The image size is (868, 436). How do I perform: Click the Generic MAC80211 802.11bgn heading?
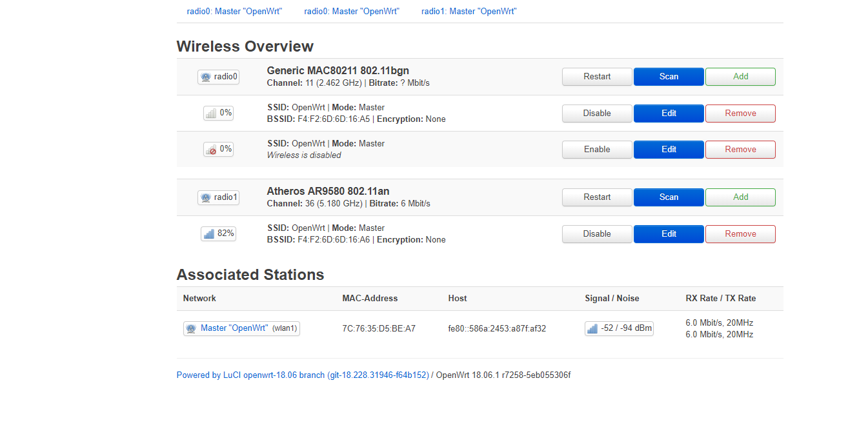pyautogui.click(x=338, y=71)
